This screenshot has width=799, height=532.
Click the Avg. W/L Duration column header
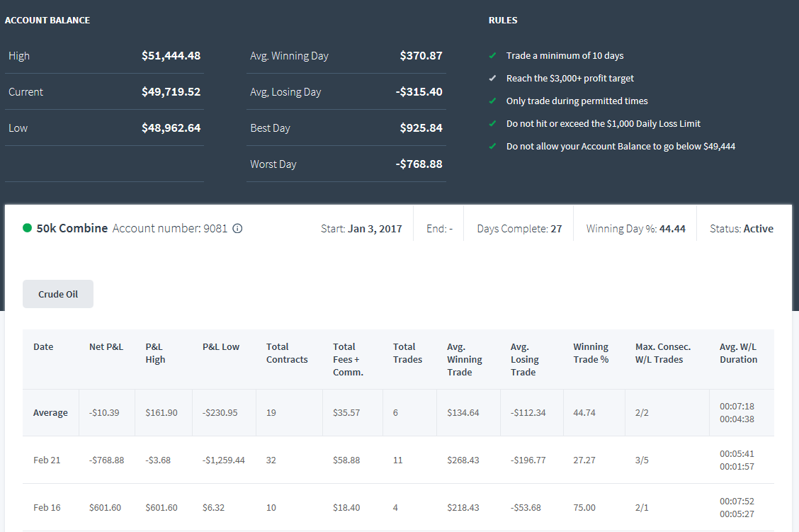click(738, 353)
